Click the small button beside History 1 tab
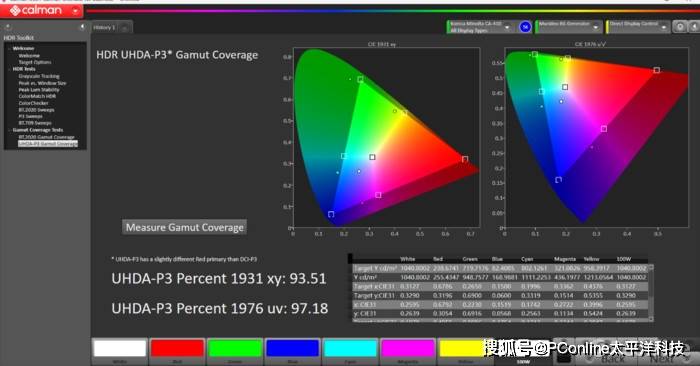 125,28
